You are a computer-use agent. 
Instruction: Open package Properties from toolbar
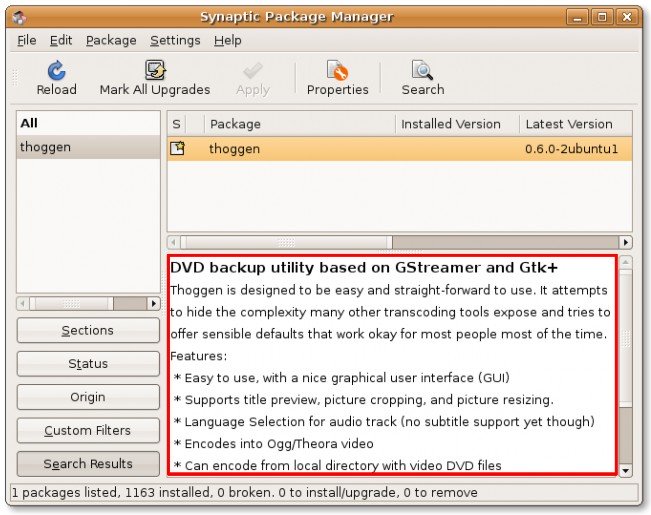(x=337, y=78)
